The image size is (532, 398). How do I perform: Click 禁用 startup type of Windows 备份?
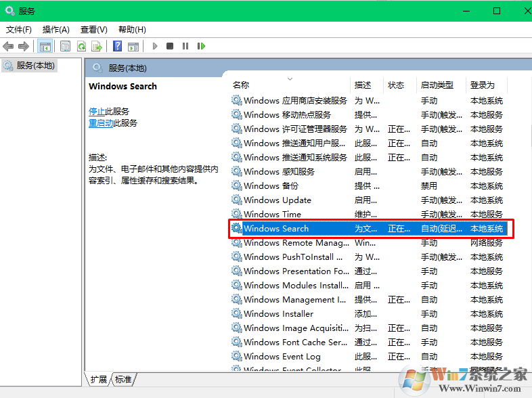429,185
